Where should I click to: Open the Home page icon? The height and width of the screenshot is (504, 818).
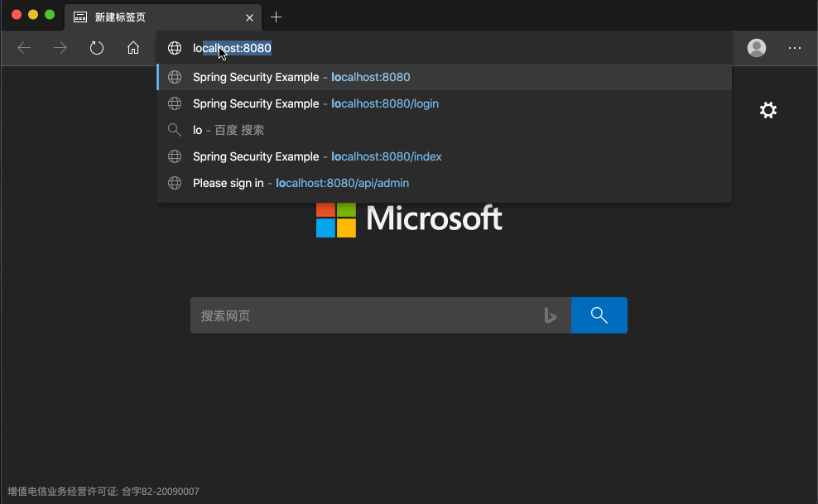tap(133, 48)
